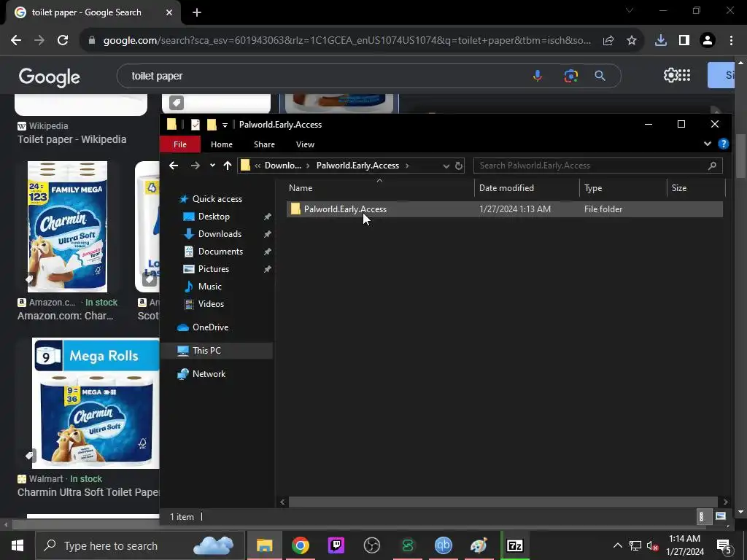The width and height of the screenshot is (747, 560).
Task: Go forward in File Explorer
Action: coord(196,166)
